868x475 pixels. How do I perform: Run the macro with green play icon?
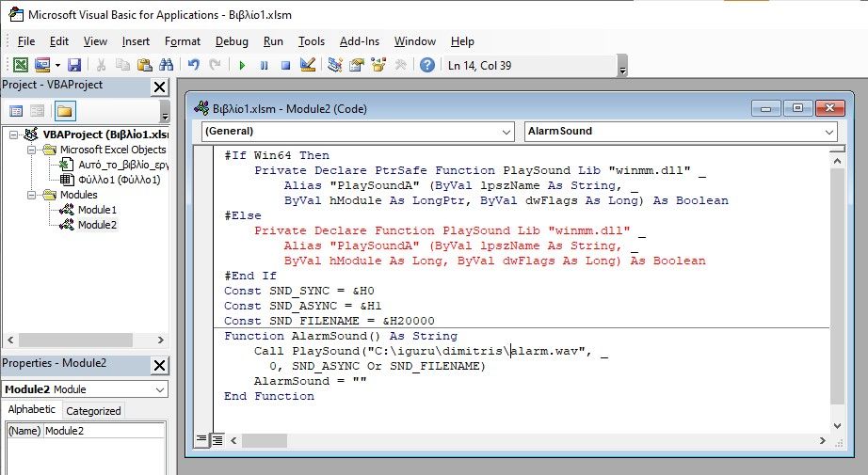pyautogui.click(x=242, y=65)
